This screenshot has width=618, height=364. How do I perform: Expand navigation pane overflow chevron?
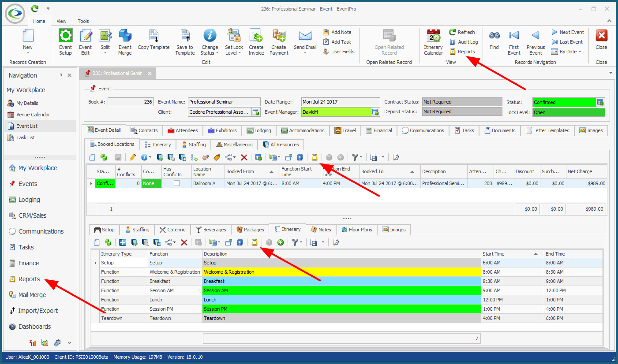click(69, 342)
